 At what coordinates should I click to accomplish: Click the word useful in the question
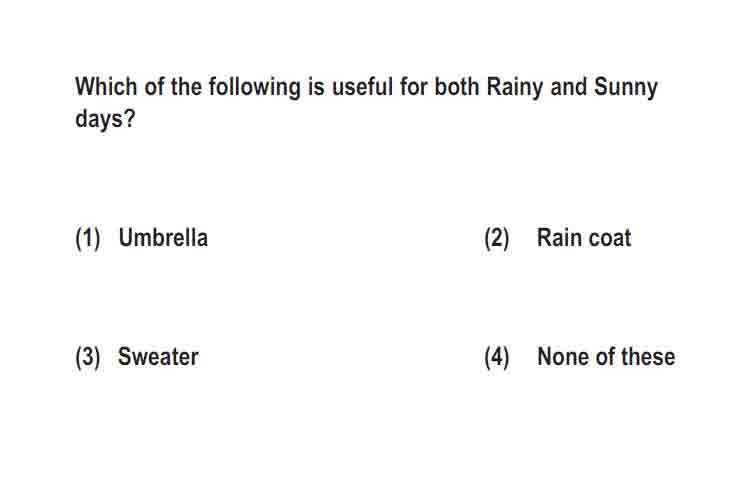363,87
